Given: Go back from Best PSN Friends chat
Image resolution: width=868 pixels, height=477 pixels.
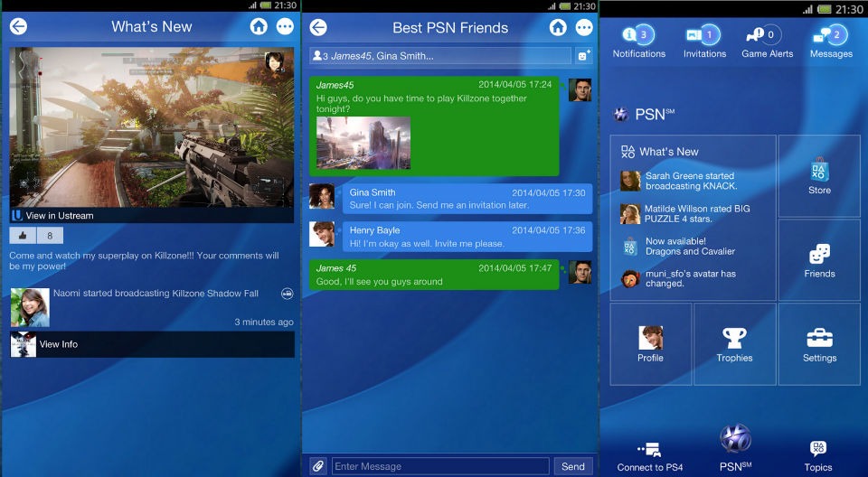Looking at the screenshot, I should click(318, 27).
